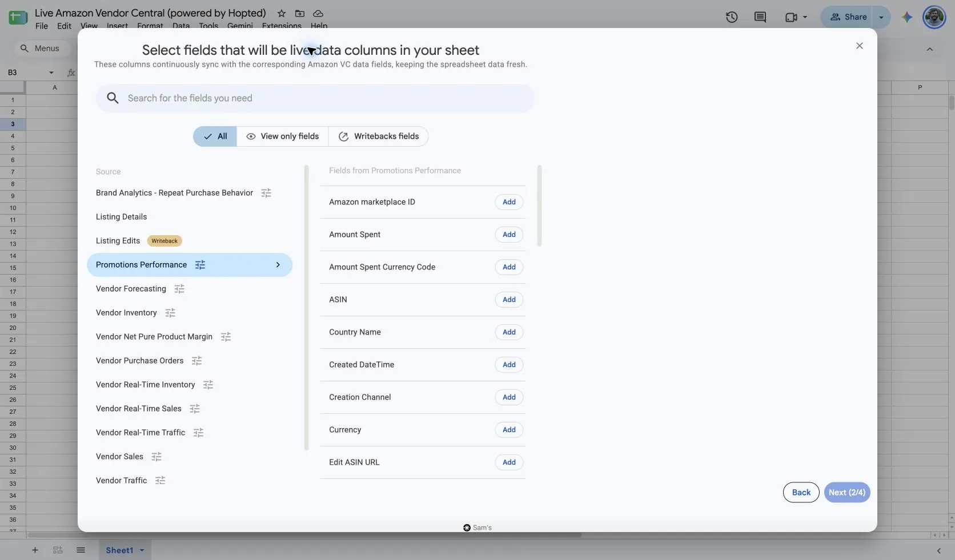Screen dimensions: 955x560
Task: Select the Listing Edits source
Action: pyautogui.click(x=118, y=241)
